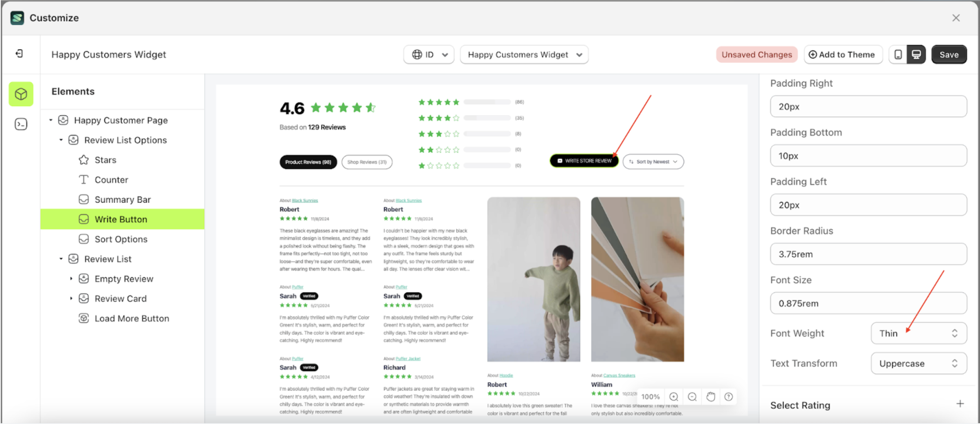Click the Add to Theme link

tap(843, 54)
